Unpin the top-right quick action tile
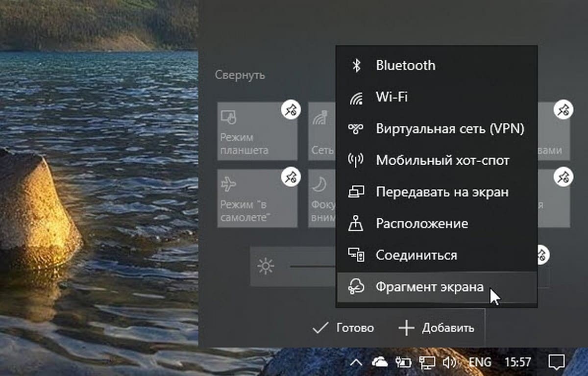The image size is (588, 376). [x=563, y=110]
